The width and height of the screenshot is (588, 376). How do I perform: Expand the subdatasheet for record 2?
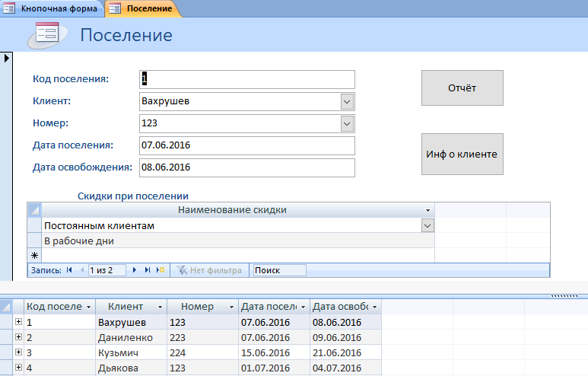click(x=18, y=337)
